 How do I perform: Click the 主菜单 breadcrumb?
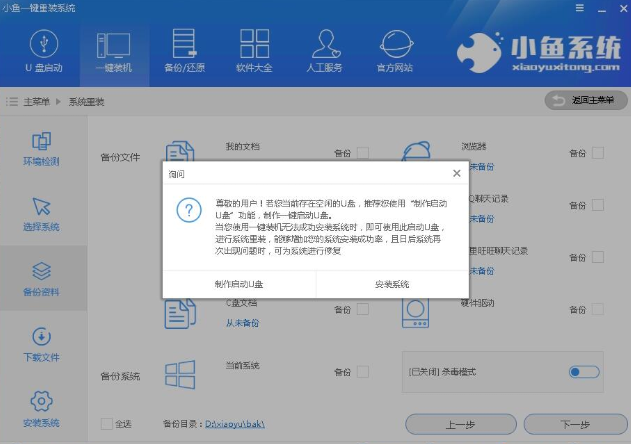tap(36, 101)
